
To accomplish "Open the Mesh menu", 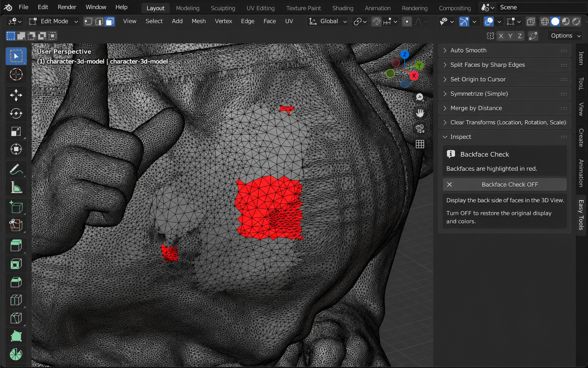I will [x=199, y=22].
